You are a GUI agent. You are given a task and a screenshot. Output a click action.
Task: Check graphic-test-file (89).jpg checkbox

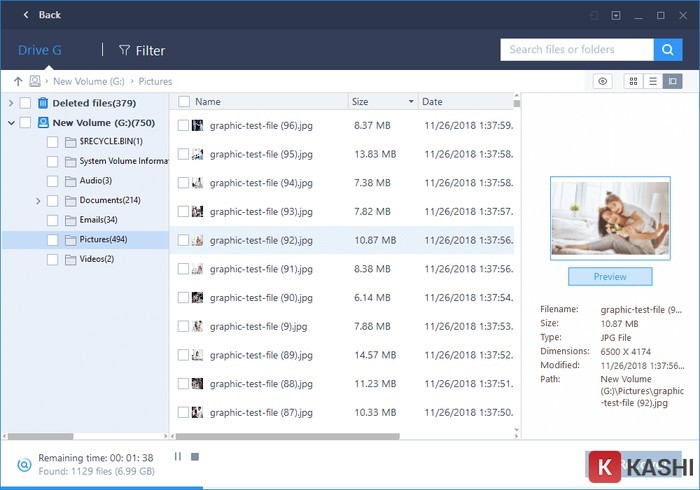[183, 355]
